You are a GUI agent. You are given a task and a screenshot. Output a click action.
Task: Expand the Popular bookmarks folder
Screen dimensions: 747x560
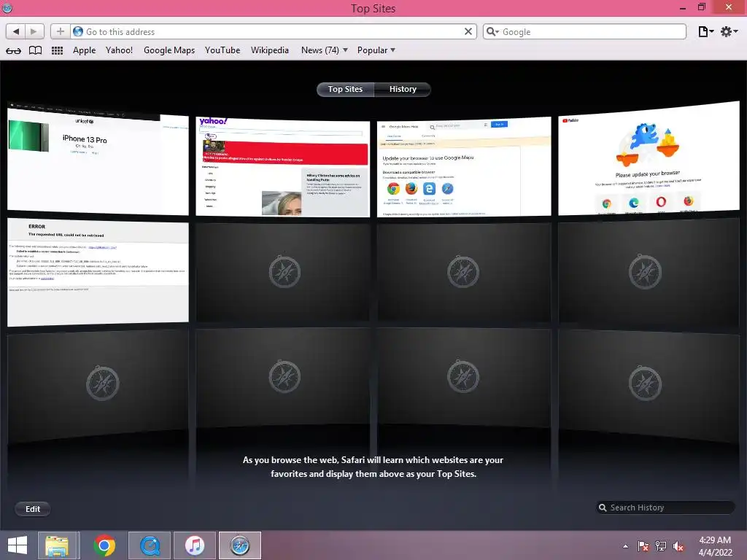[376, 50]
